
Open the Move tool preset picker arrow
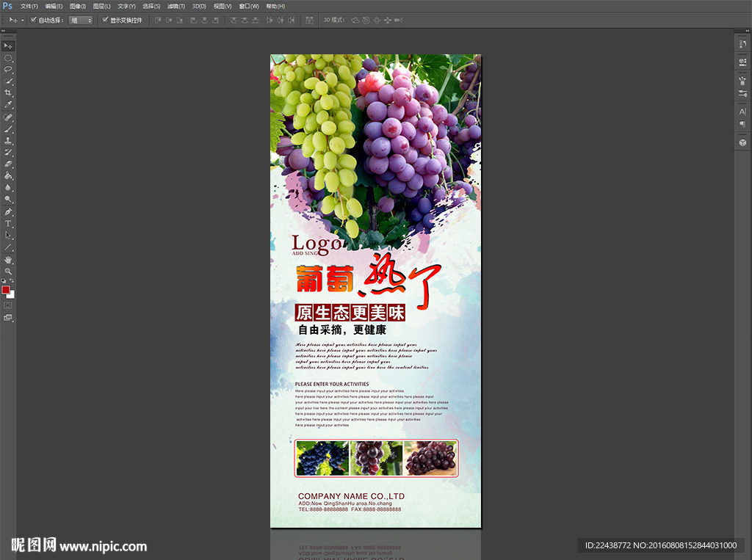(23, 20)
